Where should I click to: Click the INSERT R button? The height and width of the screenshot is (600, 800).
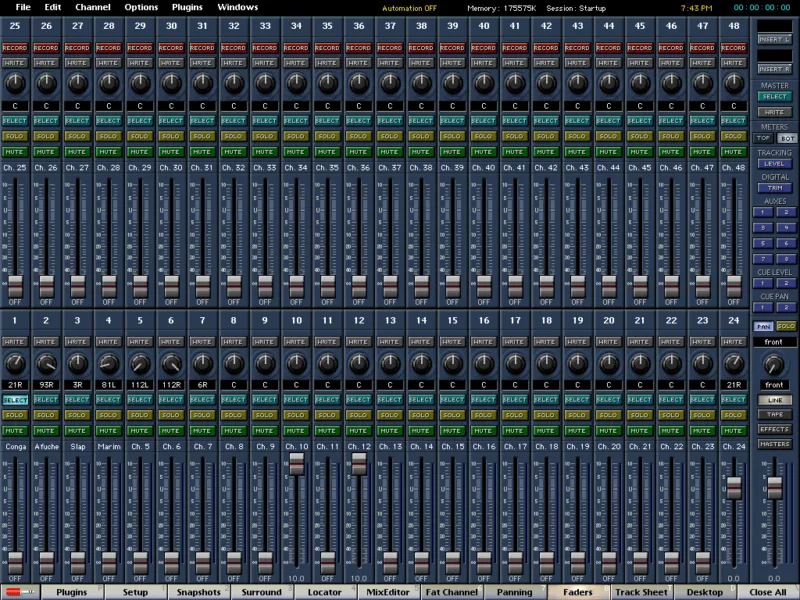point(774,69)
